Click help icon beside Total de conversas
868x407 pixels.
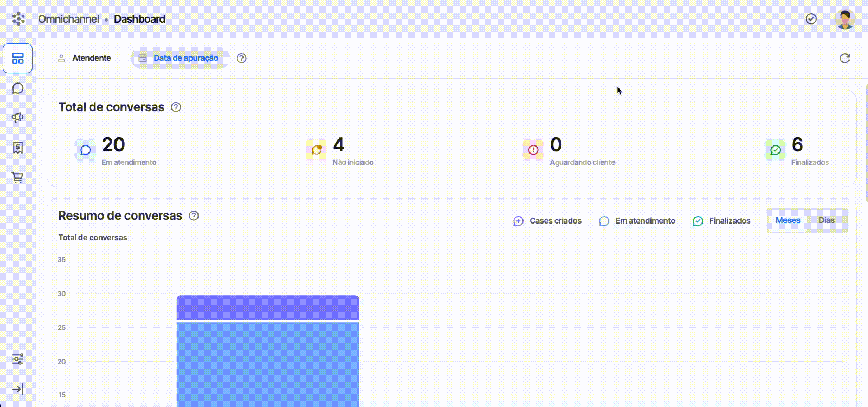pos(176,107)
